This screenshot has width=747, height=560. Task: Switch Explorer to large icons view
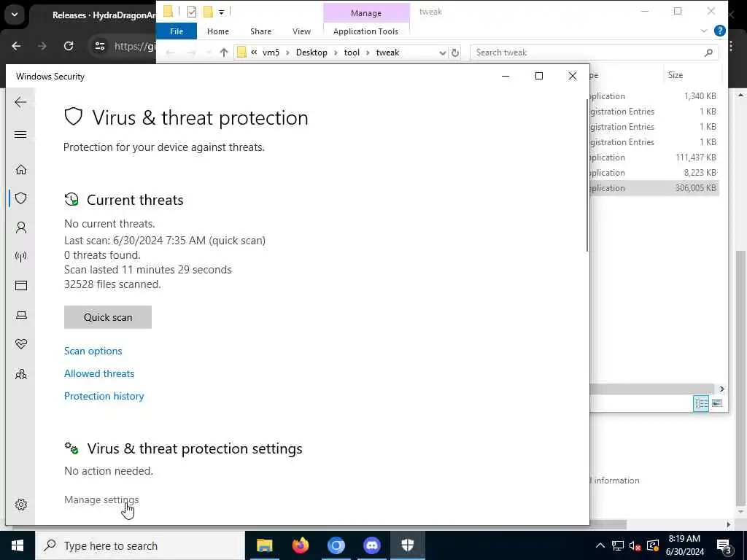717,403
